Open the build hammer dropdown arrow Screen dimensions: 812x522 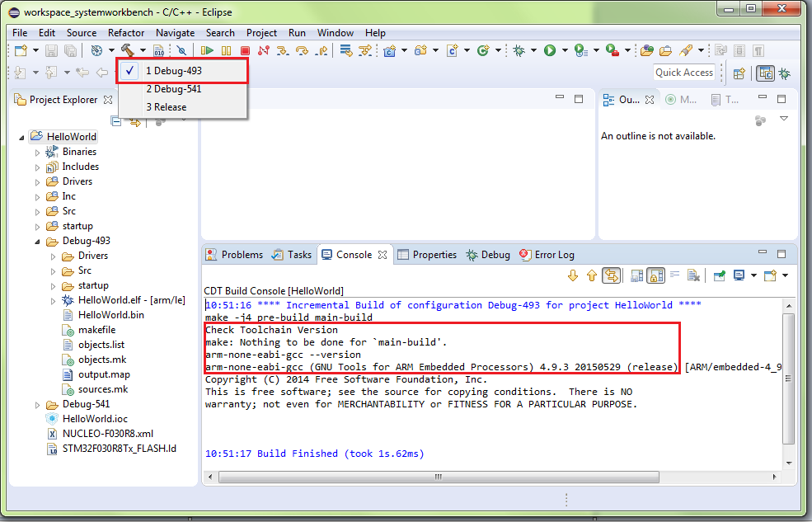click(143, 50)
